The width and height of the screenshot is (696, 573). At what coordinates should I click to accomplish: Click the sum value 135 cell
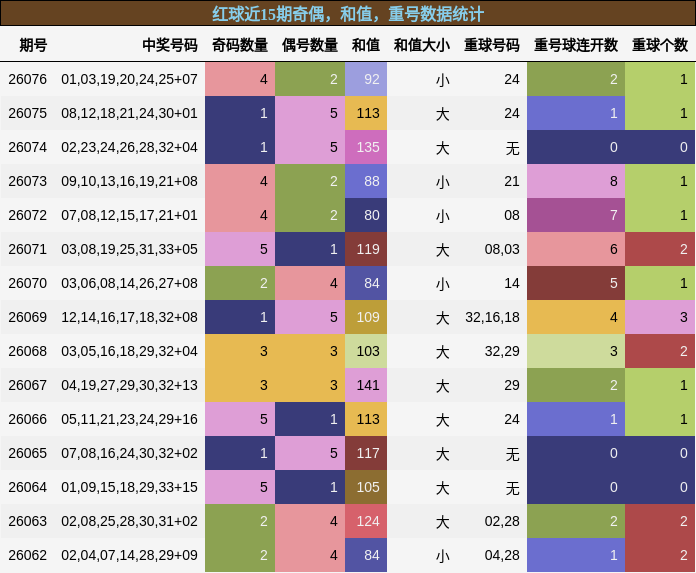pos(366,147)
